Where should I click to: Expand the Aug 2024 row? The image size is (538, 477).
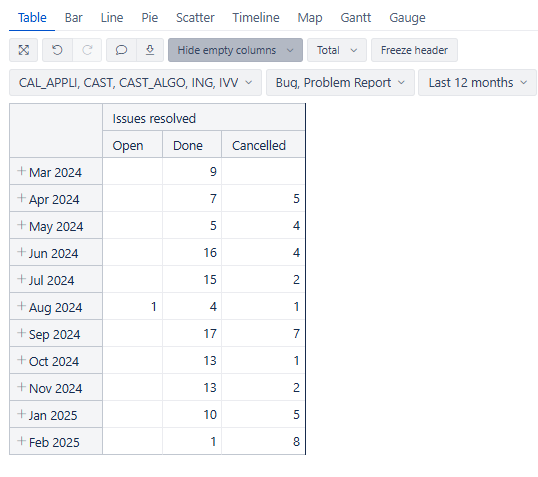click(21, 306)
